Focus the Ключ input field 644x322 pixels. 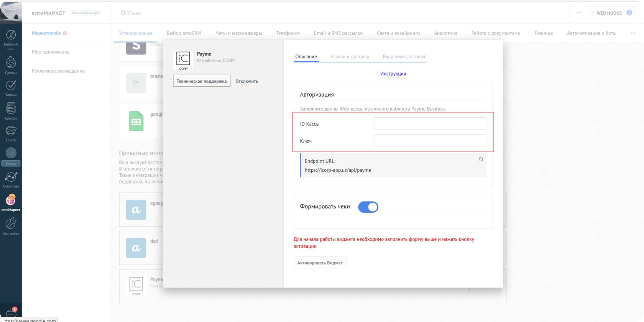430,141
